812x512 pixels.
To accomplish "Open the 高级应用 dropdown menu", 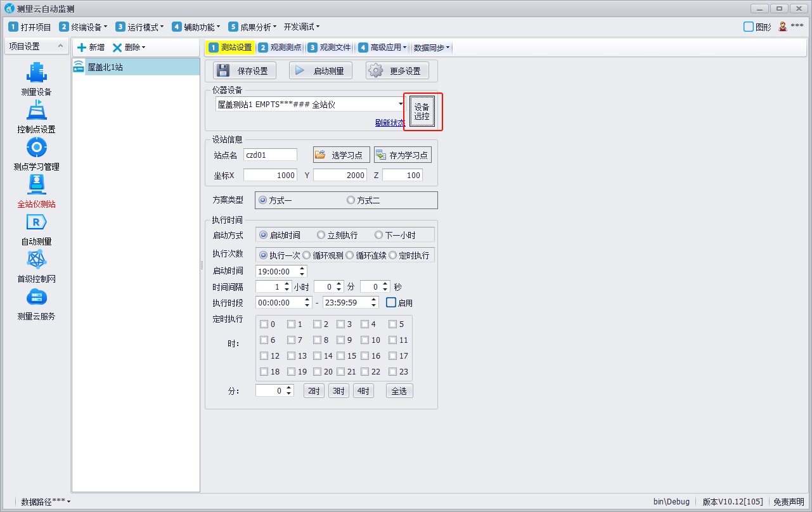I will click(383, 48).
